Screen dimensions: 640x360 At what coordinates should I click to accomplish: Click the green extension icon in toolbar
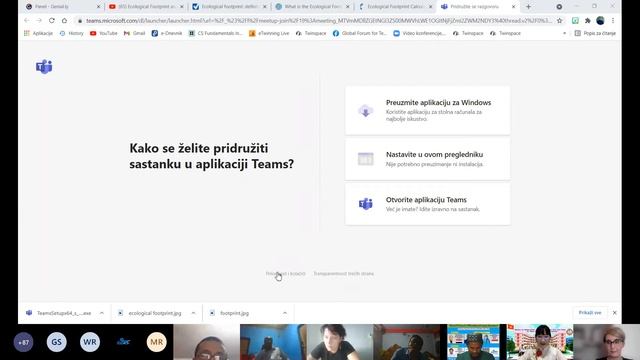pos(575,20)
